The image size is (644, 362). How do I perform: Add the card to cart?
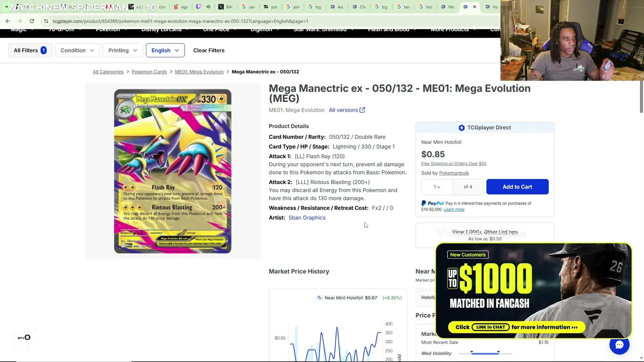[517, 187]
